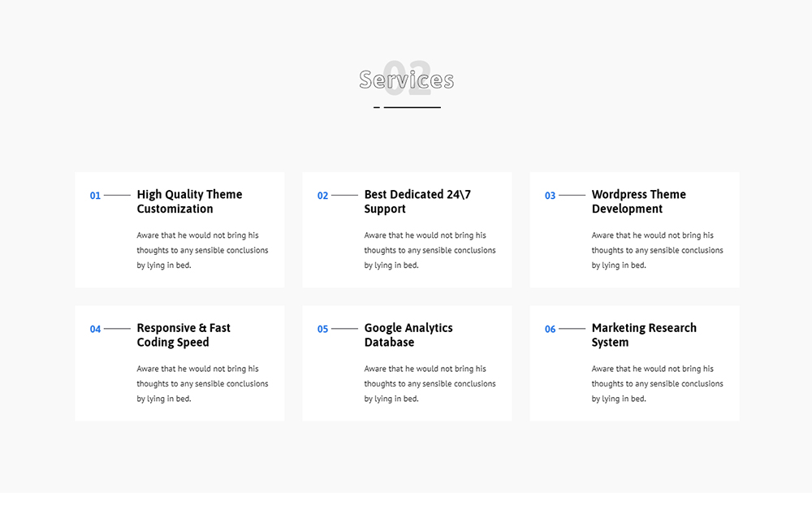Open Responsive & Fast Coding Speed title
This screenshot has height=505, width=812.
[x=184, y=335]
